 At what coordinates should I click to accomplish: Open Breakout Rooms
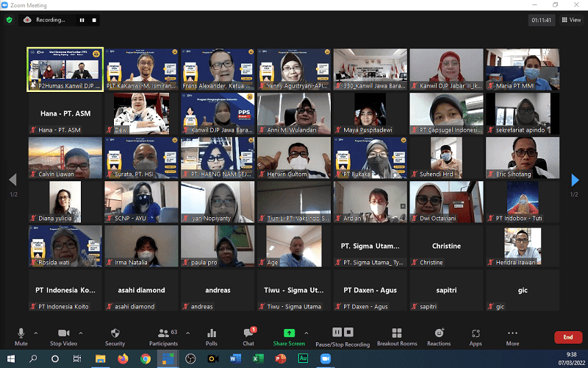[x=397, y=336]
